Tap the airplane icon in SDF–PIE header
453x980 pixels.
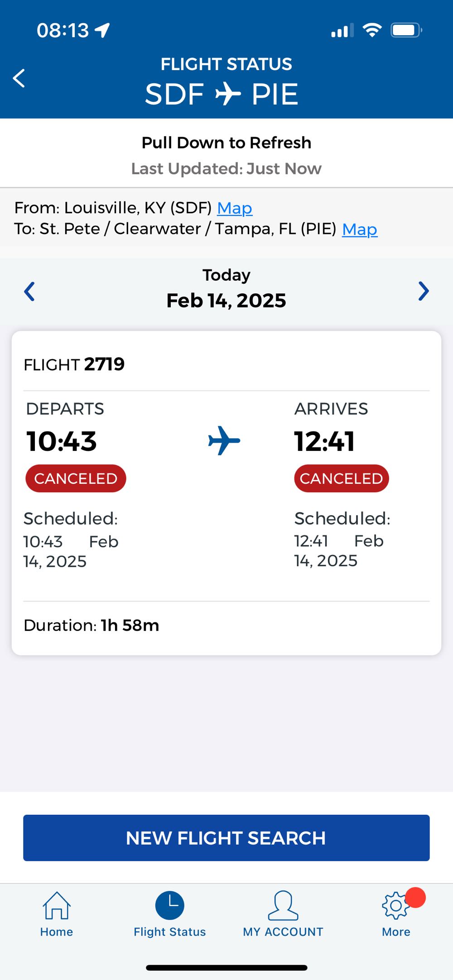point(228,94)
